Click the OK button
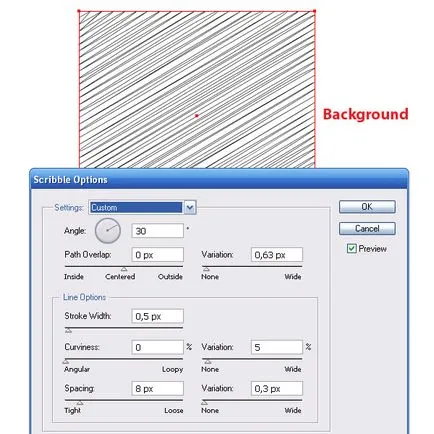434x434 pixels. point(367,207)
